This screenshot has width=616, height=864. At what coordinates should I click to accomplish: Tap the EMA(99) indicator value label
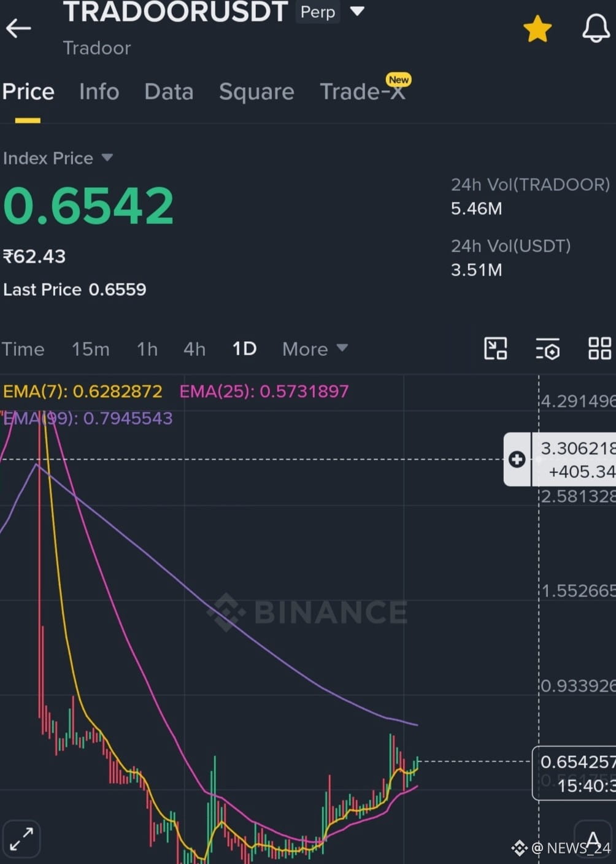[88, 418]
